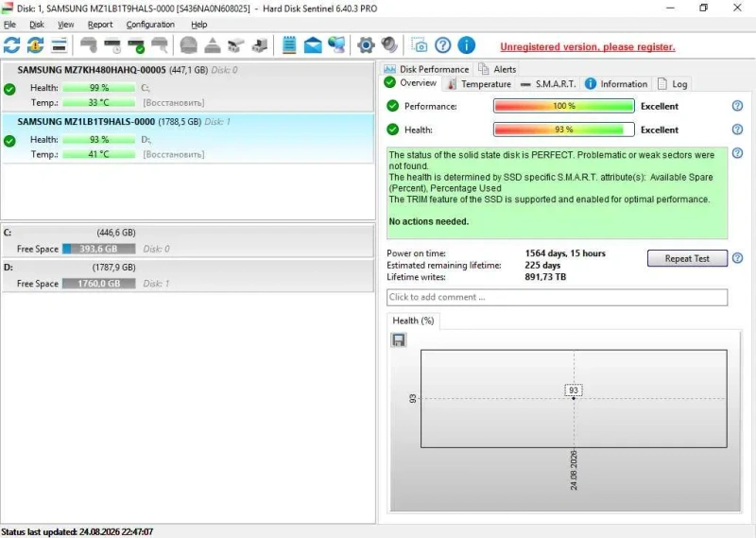756x538 pixels.
Task: Open the Disk menu
Action: click(37, 25)
